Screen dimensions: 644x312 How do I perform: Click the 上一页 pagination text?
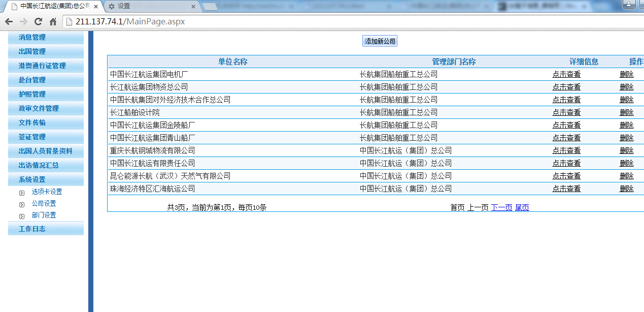(x=478, y=207)
